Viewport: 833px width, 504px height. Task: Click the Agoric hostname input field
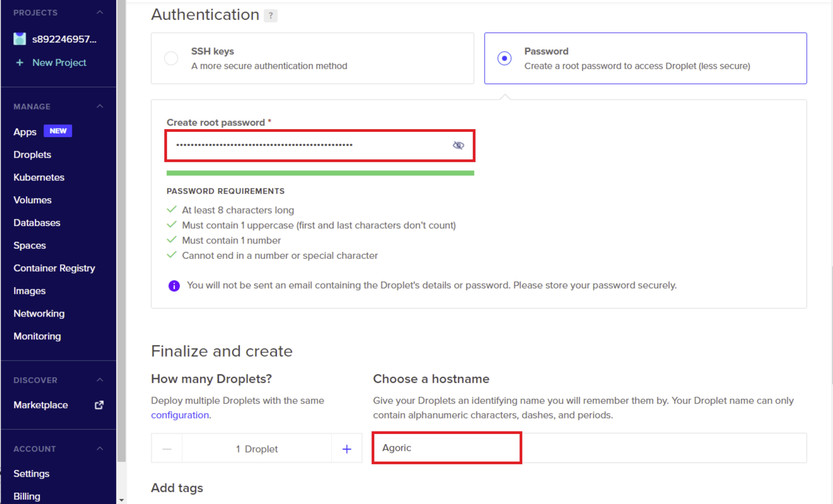click(x=446, y=448)
